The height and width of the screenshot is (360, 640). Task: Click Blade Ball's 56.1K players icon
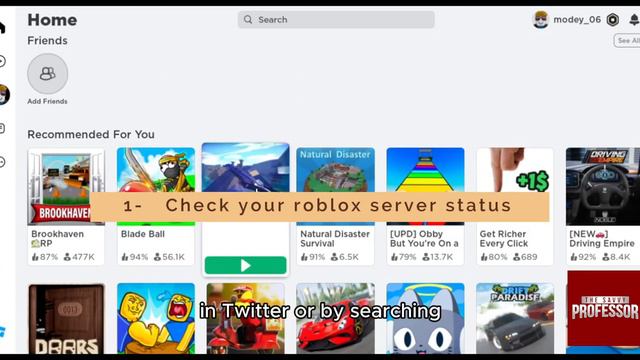(157, 257)
